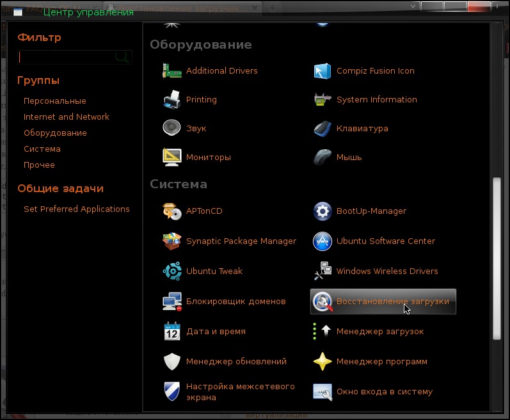The height and width of the screenshot is (420, 510).
Task: Open the Настройка межсетевого экрана icon
Action: 171,391
